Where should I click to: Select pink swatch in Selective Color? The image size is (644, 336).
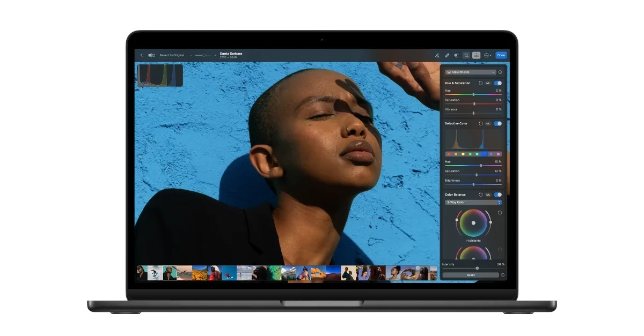click(x=498, y=154)
